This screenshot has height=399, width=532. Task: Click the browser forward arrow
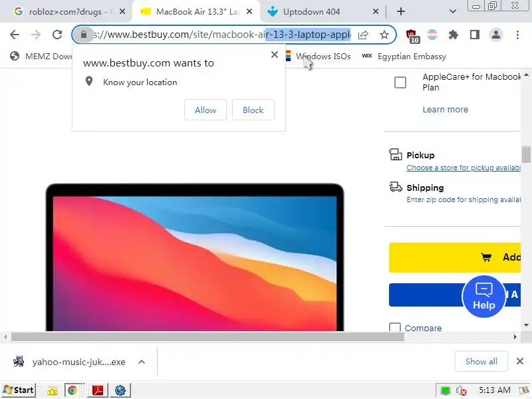(36, 35)
